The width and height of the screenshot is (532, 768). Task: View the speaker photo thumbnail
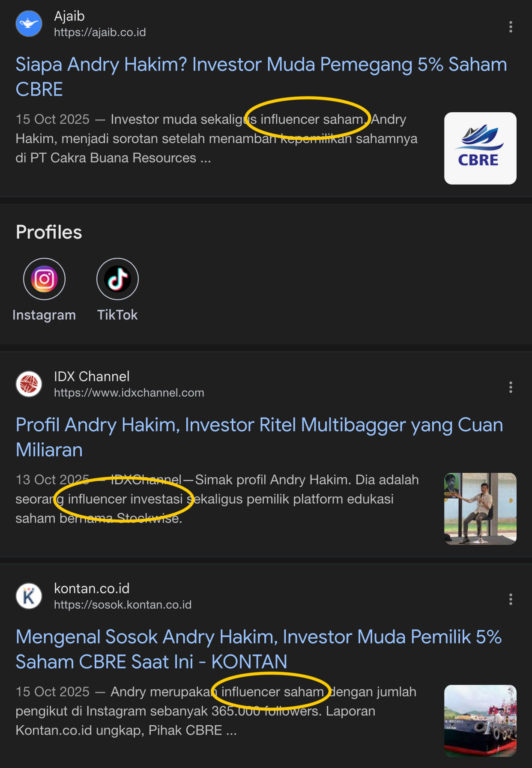[480, 508]
